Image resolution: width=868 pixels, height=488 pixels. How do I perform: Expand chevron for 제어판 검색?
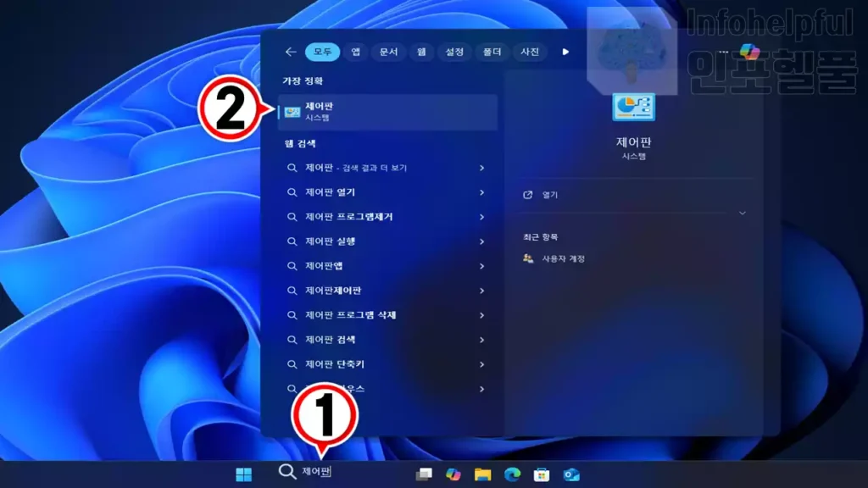[481, 340]
